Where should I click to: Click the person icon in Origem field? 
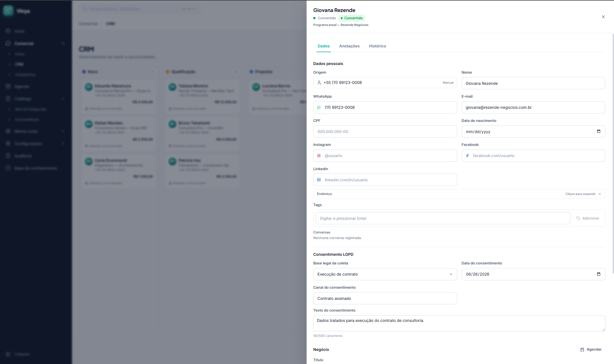(x=319, y=83)
